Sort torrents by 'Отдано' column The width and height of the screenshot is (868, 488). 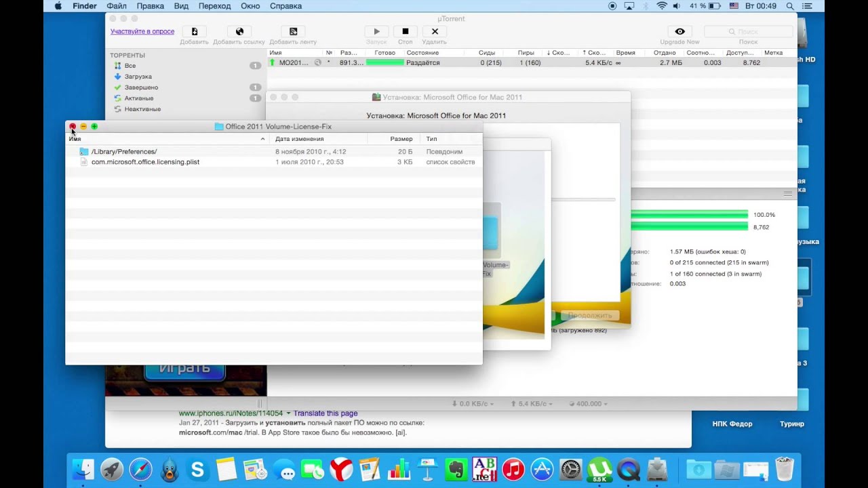click(x=665, y=53)
